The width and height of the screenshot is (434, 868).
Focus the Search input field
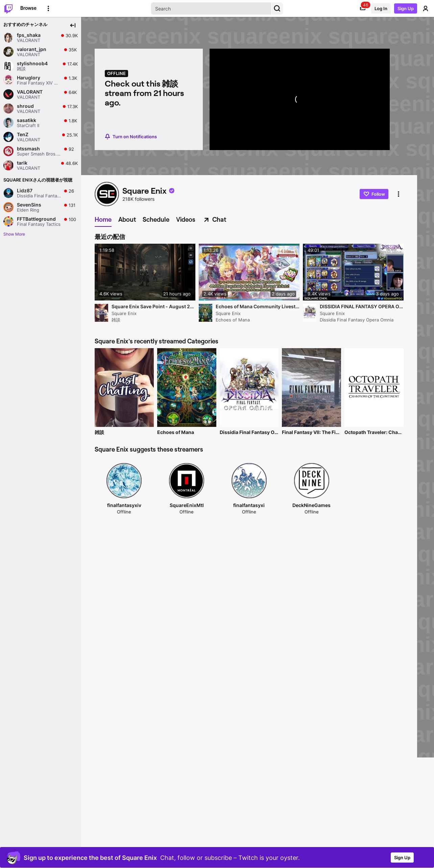[211, 9]
